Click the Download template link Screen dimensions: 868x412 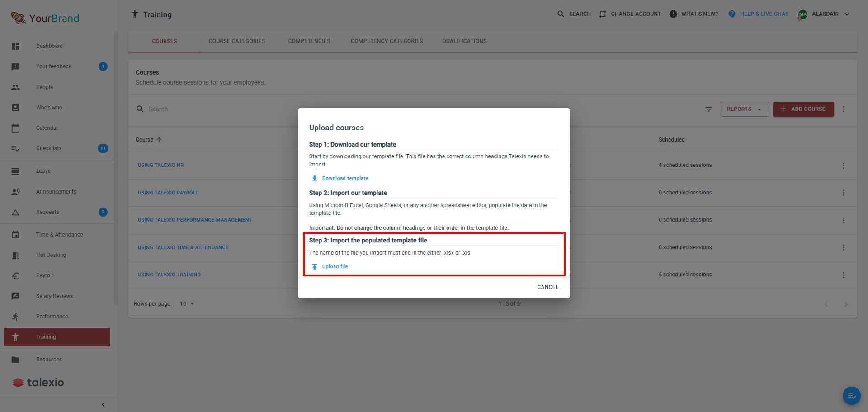(x=345, y=178)
